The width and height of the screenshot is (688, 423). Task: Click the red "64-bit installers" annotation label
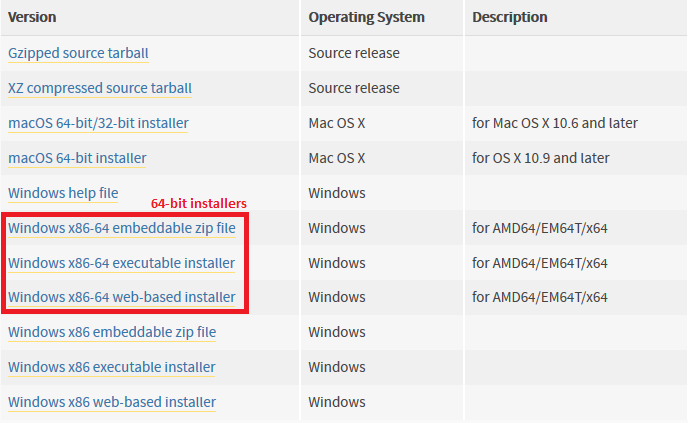pyautogui.click(x=198, y=203)
